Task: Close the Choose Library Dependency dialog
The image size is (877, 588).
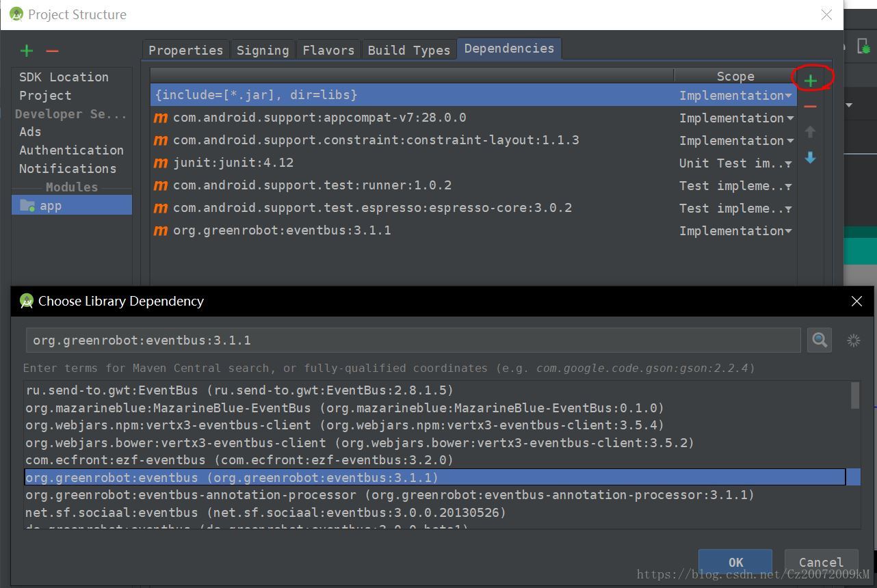Action: (856, 301)
